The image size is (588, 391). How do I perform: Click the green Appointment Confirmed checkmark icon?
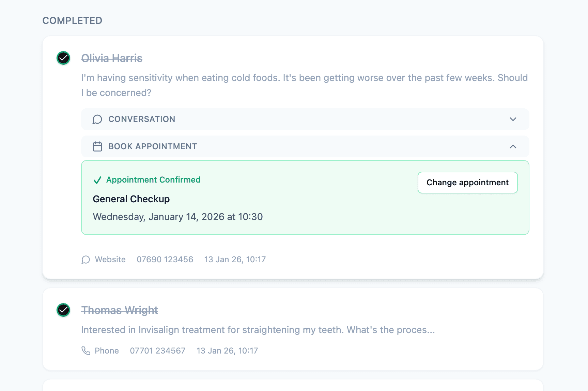(x=97, y=180)
